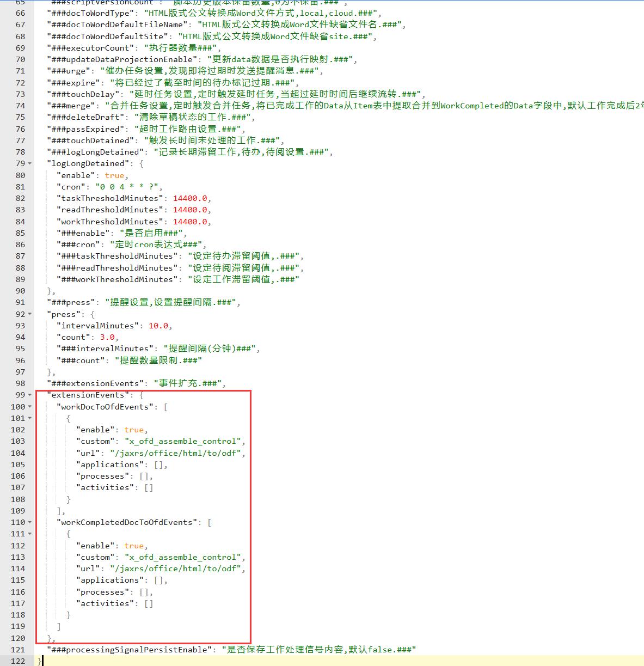The width and height of the screenshot is (644, 666).
Task: Collapse the object starting at line 101
Action: (x=30, y=418)
